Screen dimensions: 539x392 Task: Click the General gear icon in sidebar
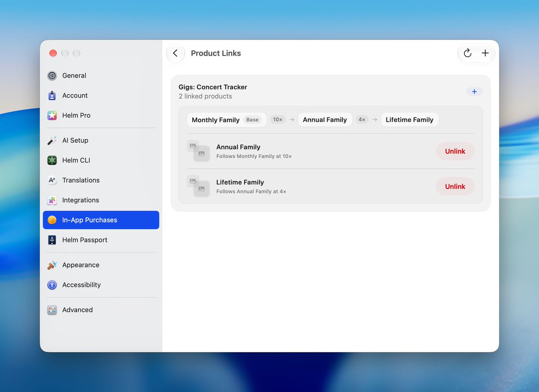coord(52,75)
